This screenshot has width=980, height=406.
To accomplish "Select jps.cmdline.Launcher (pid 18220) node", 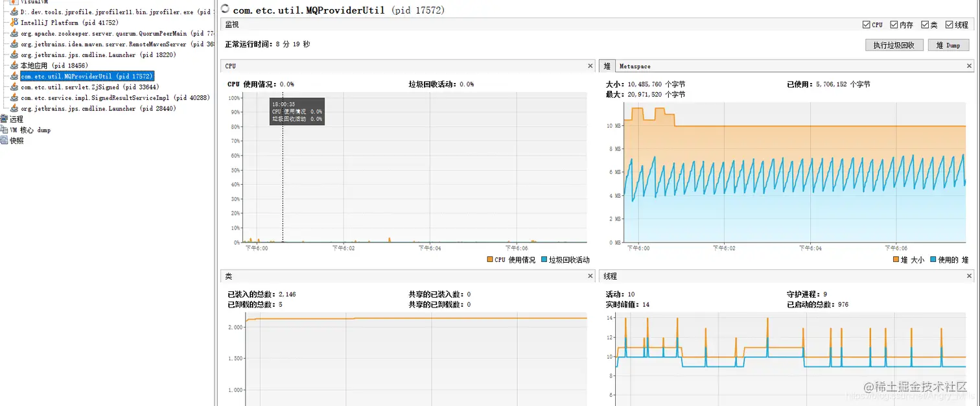I will (x=98, y=54).
